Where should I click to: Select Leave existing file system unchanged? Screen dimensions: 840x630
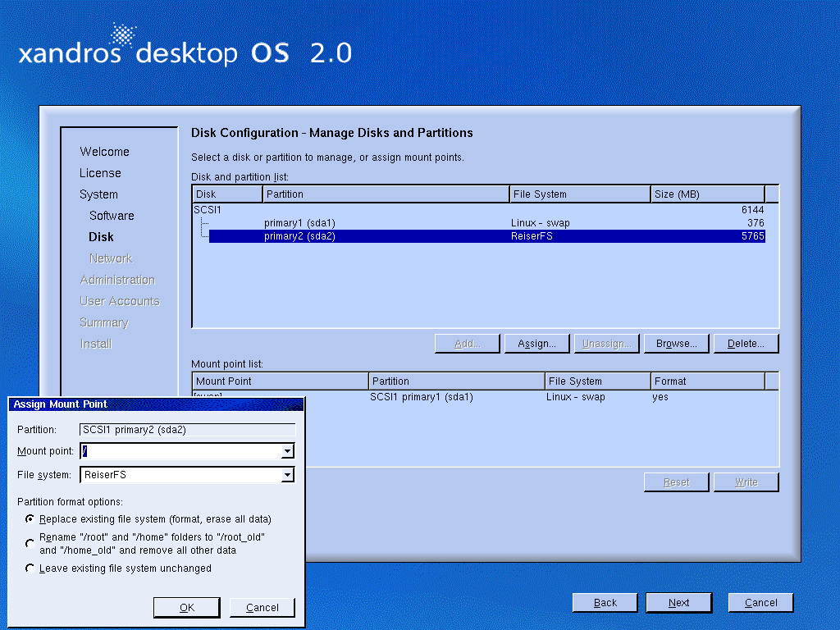(x=30, y=568)
